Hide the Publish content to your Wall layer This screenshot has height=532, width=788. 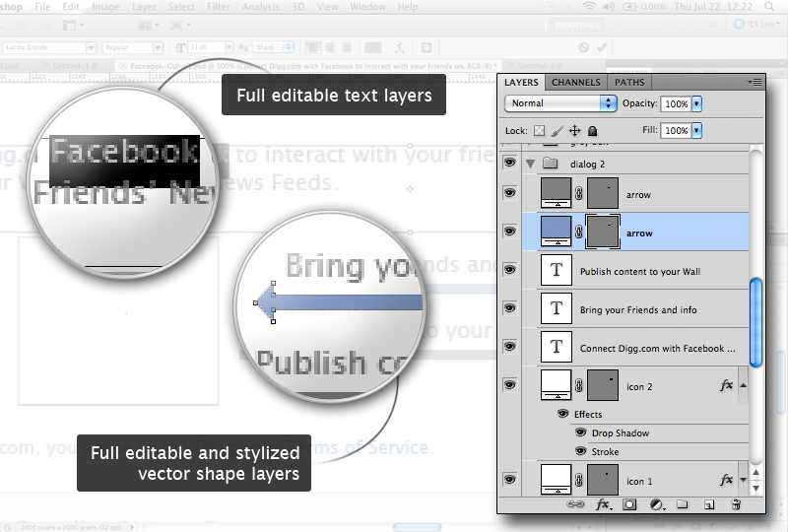tap(509, 269)
